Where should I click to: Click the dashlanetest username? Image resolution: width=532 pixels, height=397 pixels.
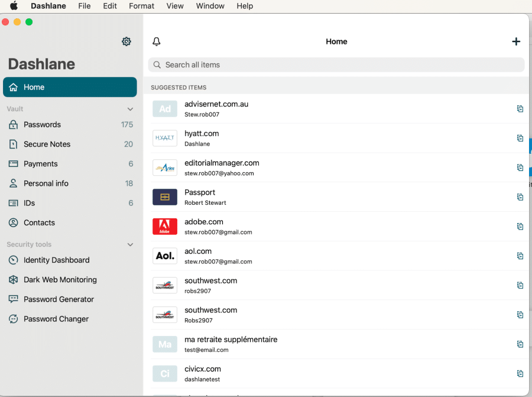202,379
